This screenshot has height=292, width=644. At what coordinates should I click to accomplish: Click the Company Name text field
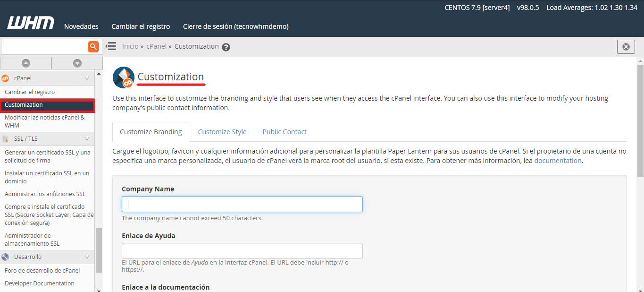click(242, 204)
